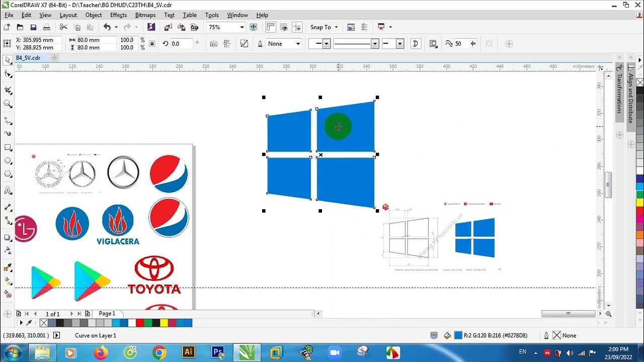
Task: Click the Print icon
Action: point(47,27)
